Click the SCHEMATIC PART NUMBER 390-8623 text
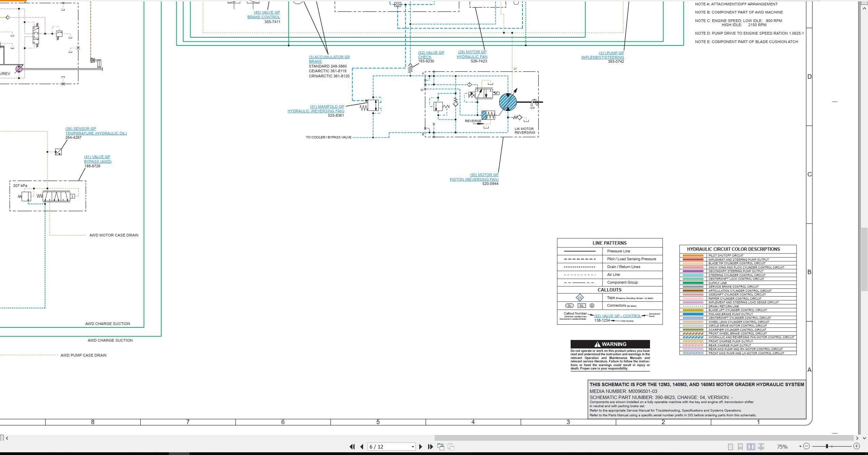Image resolution: width=868 pixels, height=455 pixels. coord(661,397)
